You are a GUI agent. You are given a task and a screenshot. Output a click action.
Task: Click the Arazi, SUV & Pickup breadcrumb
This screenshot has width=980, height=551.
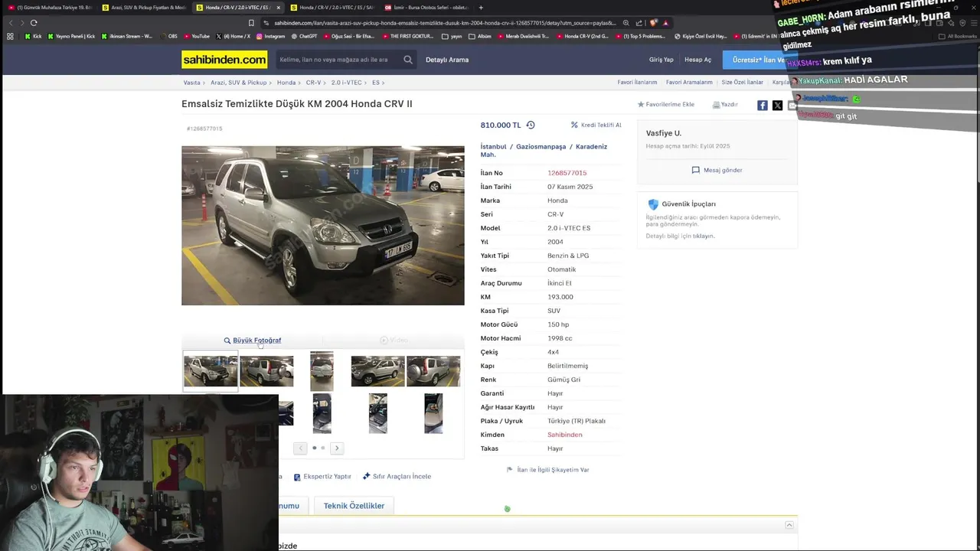pos(239,82)
